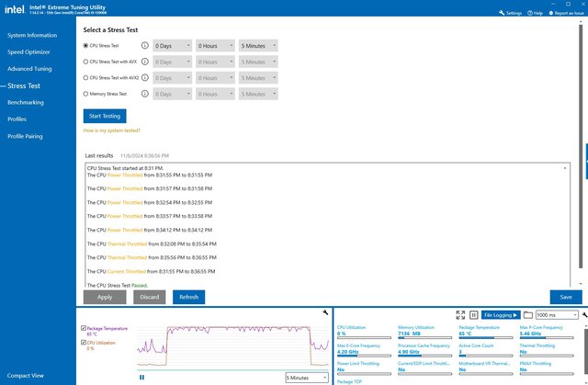The image size is (588, 385).
Task: Expand the 5 Minutes duration dropdown for CPU Stress Test
Action: [x=258, y=45]
